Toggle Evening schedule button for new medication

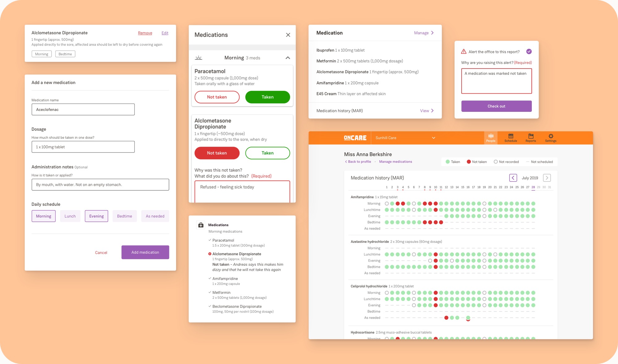[96, 216]
